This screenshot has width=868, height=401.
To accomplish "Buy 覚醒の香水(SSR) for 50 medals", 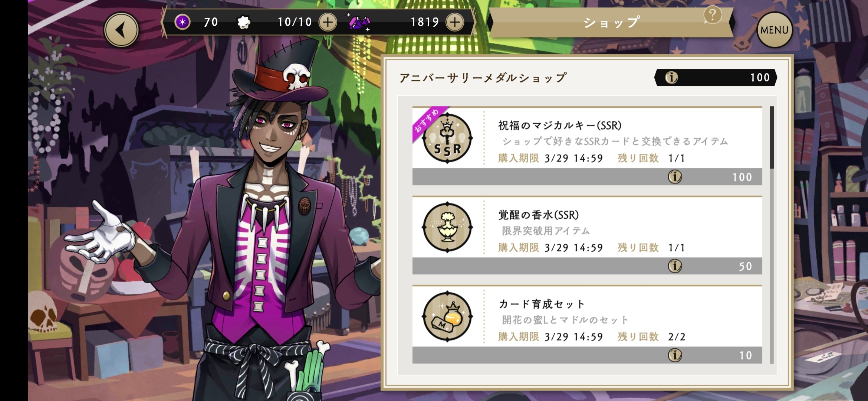I will [587, 266].
